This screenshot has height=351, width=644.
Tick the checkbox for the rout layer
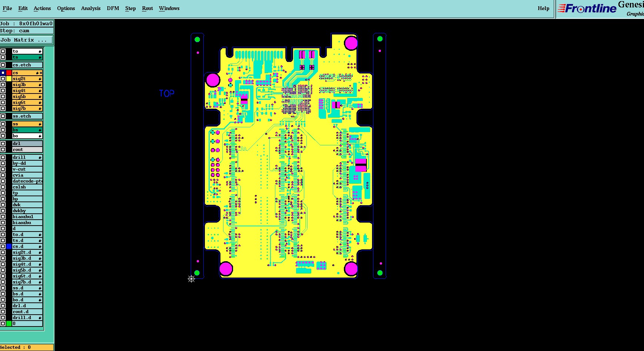point(3,150)
